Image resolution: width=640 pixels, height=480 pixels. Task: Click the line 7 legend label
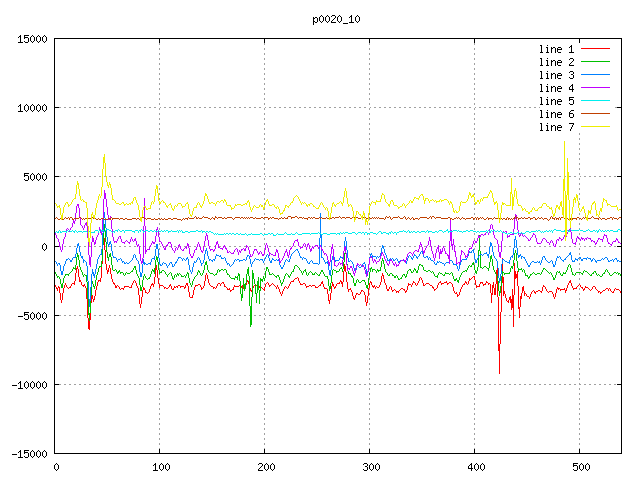point(556,127)
